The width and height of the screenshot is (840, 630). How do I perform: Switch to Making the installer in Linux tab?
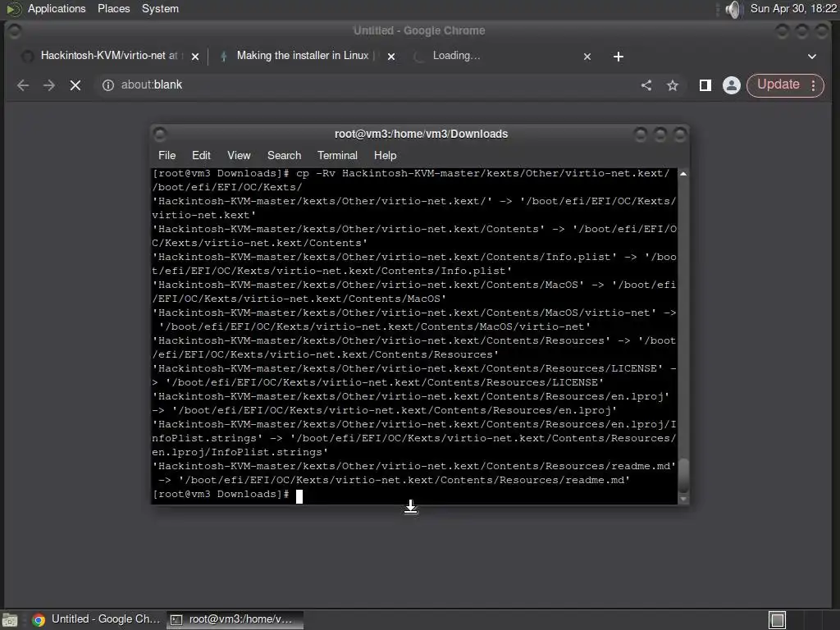[307, 56]
